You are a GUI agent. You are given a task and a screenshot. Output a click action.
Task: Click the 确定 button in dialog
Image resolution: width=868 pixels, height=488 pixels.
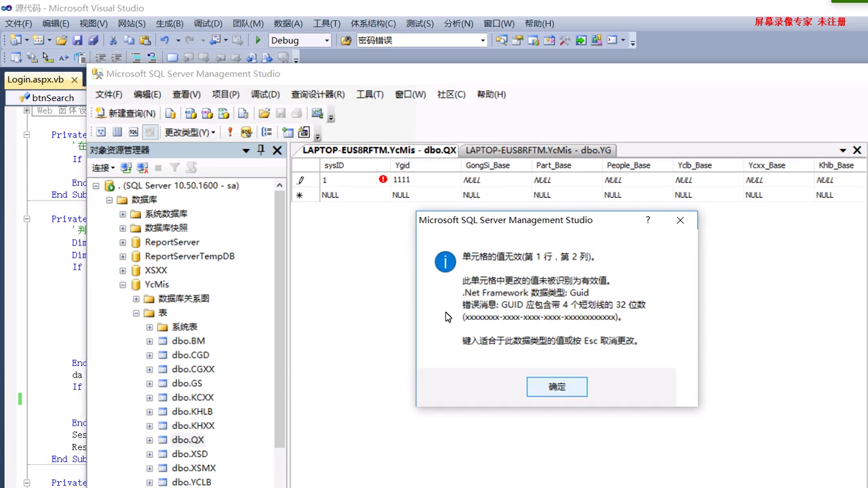[557, 386]
